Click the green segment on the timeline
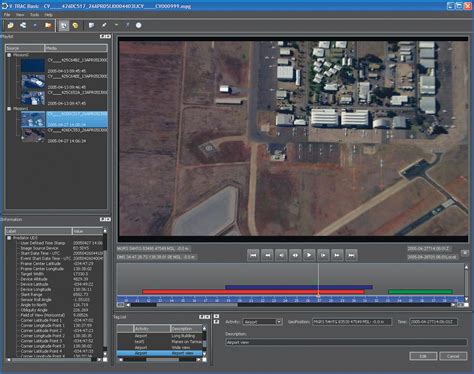474x374 pixels. tap(420, 292)
